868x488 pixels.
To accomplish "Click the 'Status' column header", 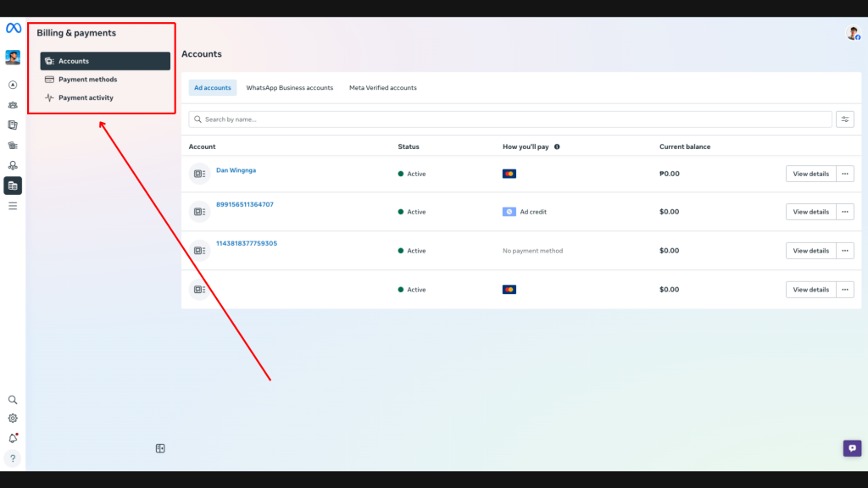I will point(409,147).
